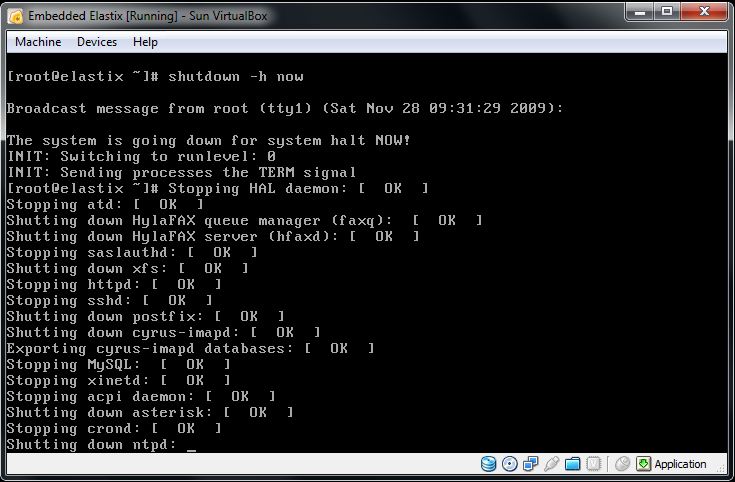Click the window resize grip in status bar
Image resolution: width=735 pixels, height=482 pixels.
[722, 467]
